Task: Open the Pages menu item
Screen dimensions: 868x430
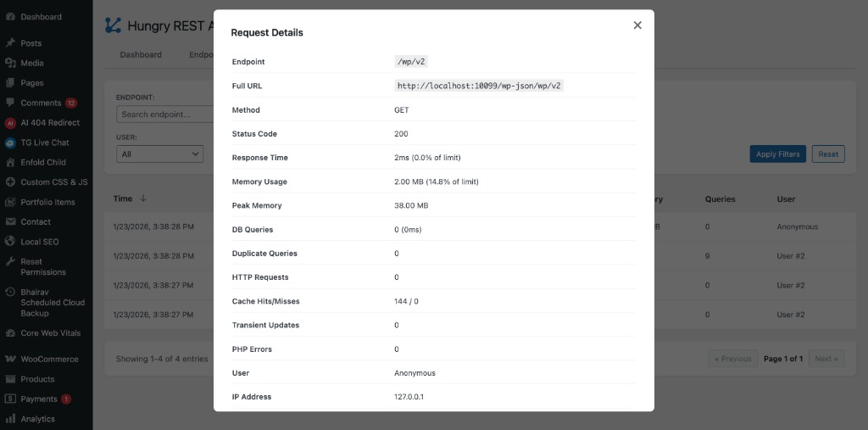Action: (32, 83)
